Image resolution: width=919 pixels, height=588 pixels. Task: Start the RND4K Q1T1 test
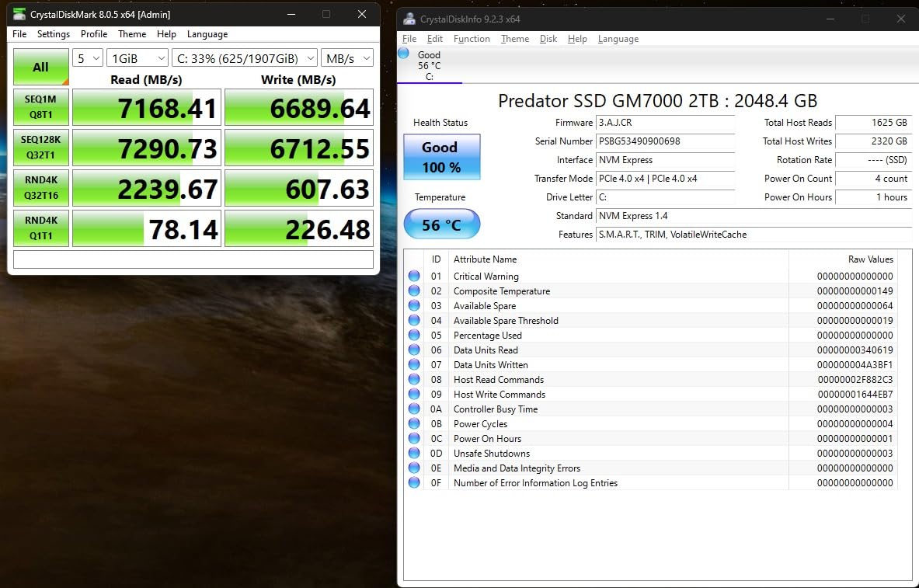41,228
